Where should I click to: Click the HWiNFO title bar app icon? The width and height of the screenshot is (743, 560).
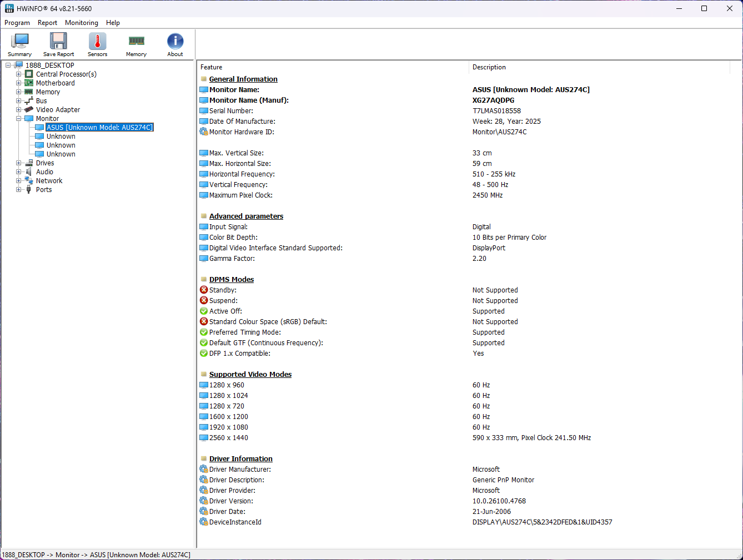pyautogui.click(x=9, y=8)
